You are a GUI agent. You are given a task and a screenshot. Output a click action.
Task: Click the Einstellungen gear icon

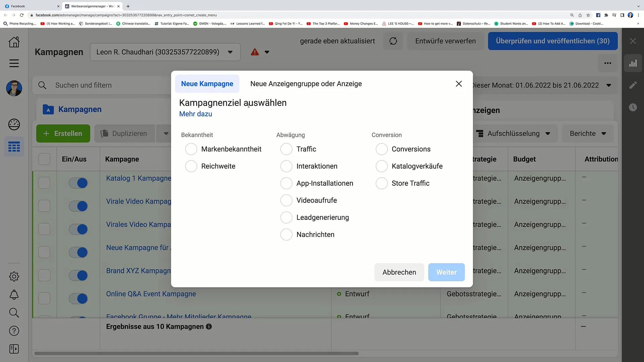pyautogui.click(x=14, y=276)
